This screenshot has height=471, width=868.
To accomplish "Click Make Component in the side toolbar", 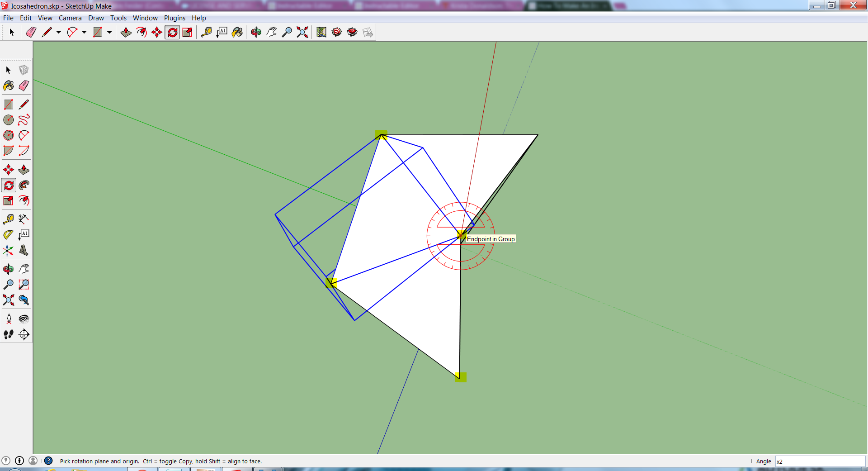I will point(24,70).
